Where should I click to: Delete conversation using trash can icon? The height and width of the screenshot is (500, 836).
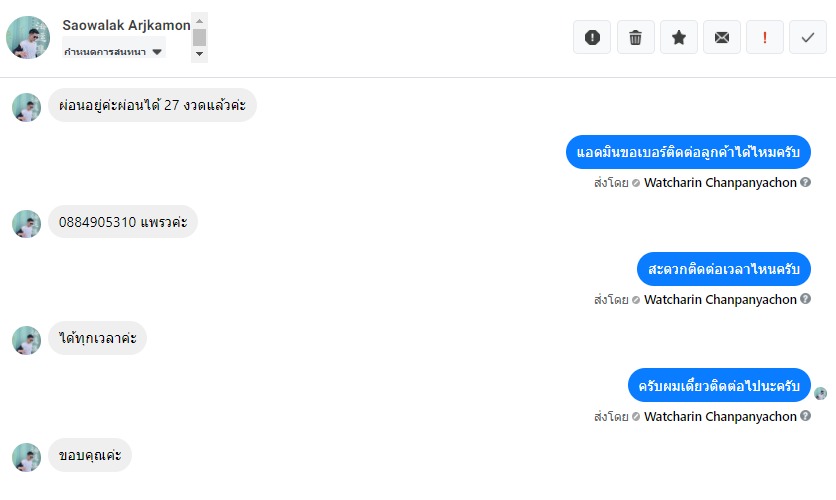[636, 37]
